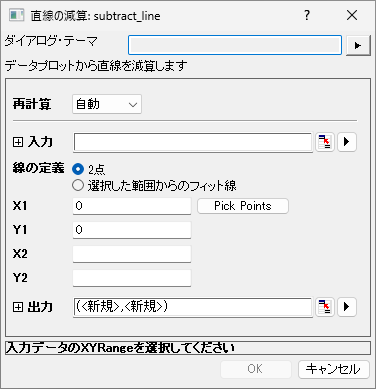Image resolution: width=376 pixels, height=389 pixels.
Task: Click the subtract_line dialog title icon
Action: coord(16,15)
